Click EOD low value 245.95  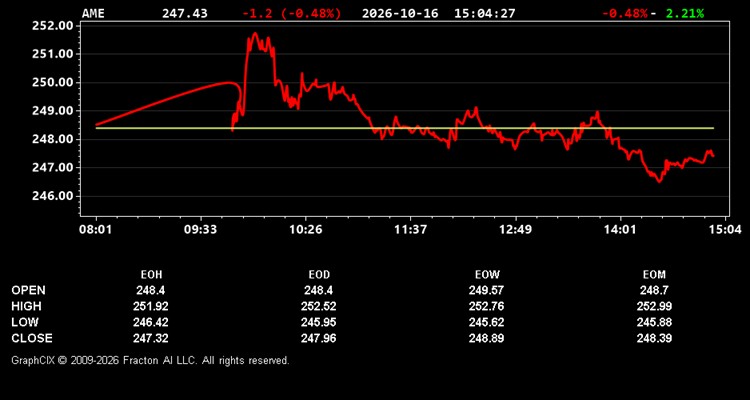pos(319,322)
